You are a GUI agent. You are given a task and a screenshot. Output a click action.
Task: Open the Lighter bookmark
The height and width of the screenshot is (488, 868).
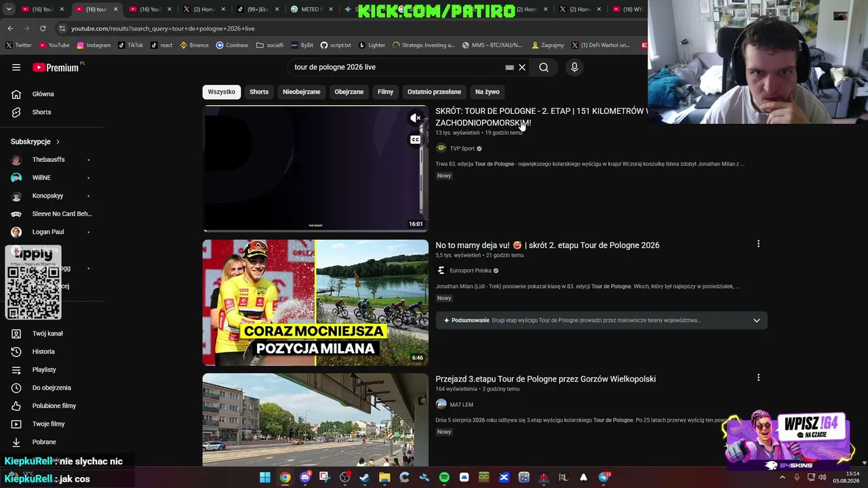(372, 45)
